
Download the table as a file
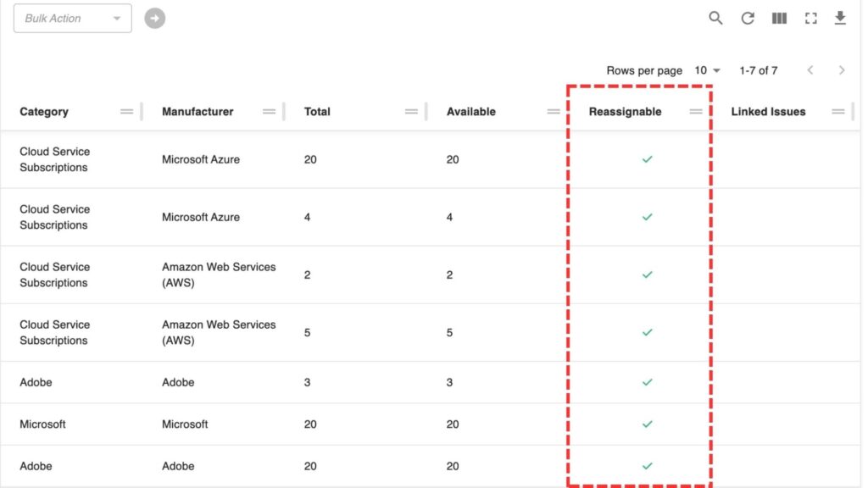click(840, 18)
